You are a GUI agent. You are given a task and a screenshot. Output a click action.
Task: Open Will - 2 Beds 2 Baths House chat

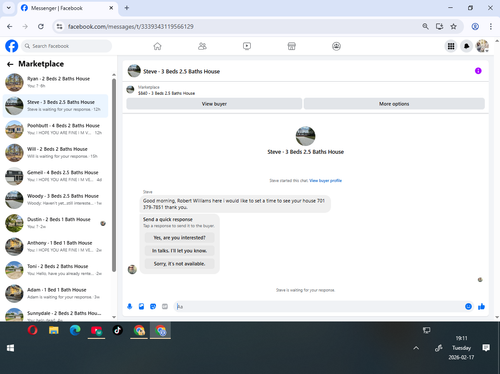point(55,153)
